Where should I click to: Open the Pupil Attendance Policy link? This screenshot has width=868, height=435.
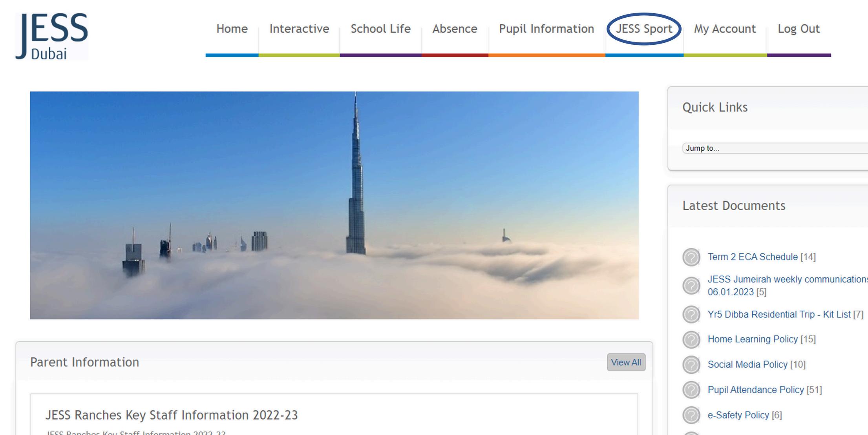click(x=755, y=390)
